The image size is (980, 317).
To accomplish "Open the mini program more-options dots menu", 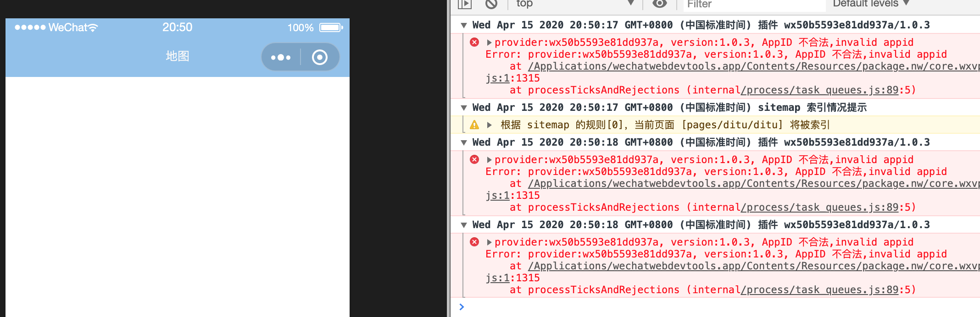I will (281, 57).
